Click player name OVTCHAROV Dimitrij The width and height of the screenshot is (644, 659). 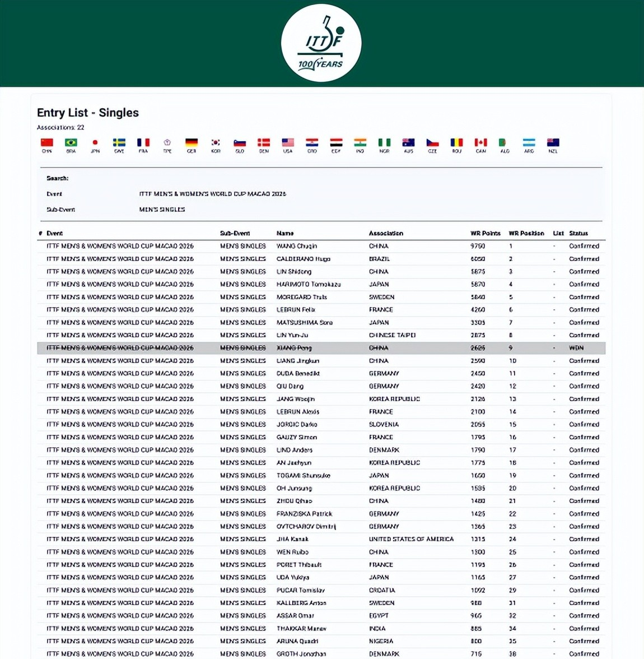(x=306, y=527)
